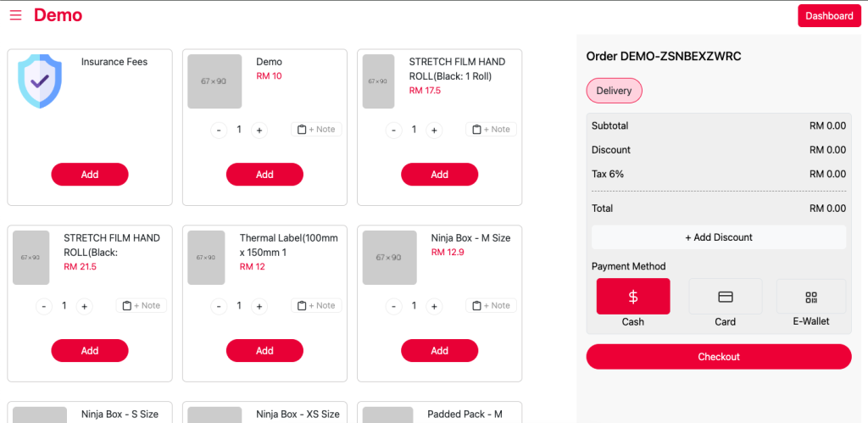Click the Checkout button
The width and height of the screenshot is (868, 423).
point(719,357)
